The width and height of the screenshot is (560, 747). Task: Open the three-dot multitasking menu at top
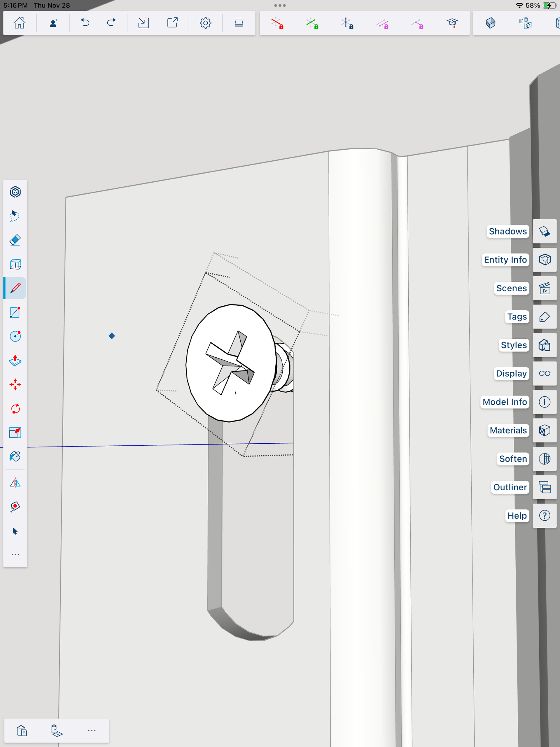(x=280, y=6)
